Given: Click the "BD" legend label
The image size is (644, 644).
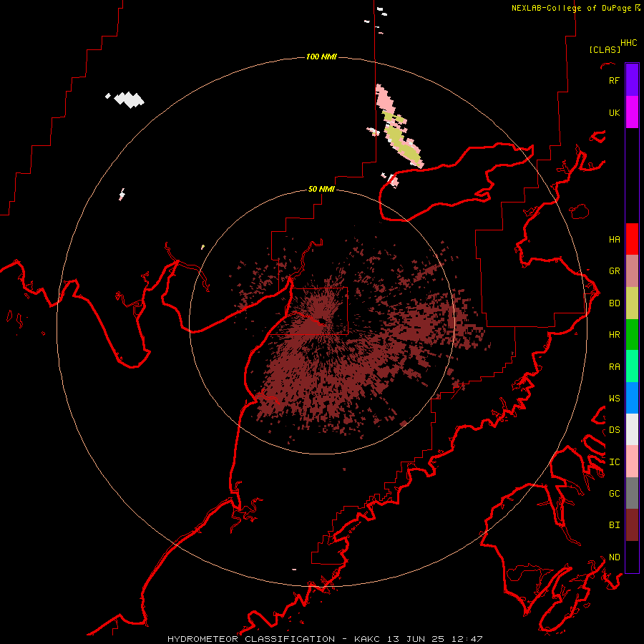Looking at the screenshot, I should [614, 303].
